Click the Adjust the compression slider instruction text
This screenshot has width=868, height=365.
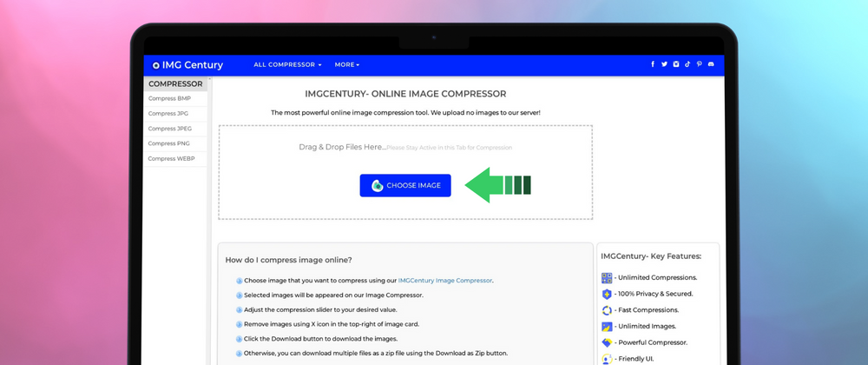tap(320, 309)
